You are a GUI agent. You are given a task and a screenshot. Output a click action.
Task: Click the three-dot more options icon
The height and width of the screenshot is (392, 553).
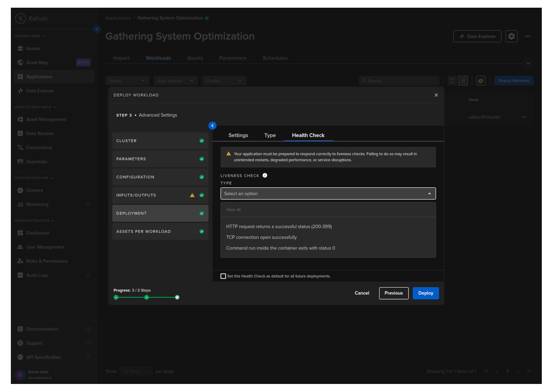(x=527, y=36)
